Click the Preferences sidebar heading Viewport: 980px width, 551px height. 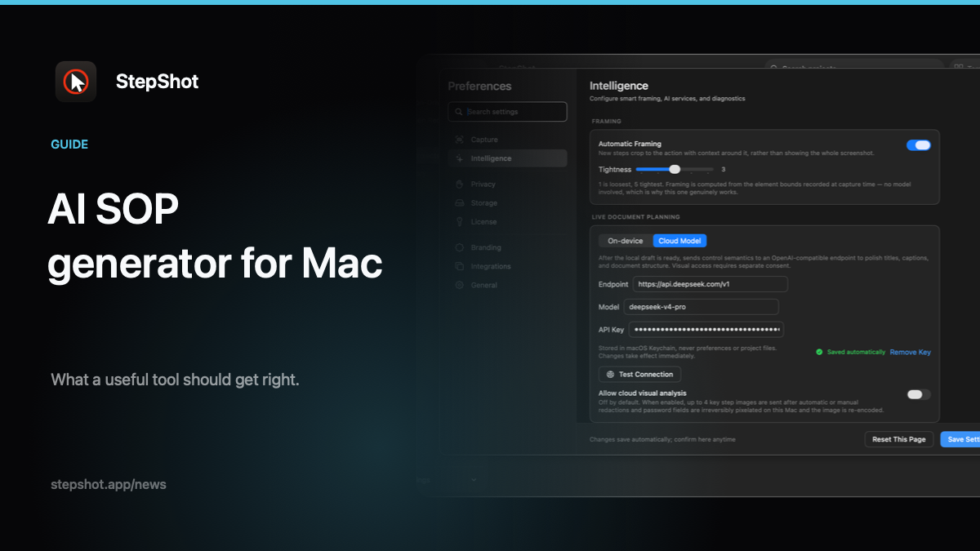479,86
